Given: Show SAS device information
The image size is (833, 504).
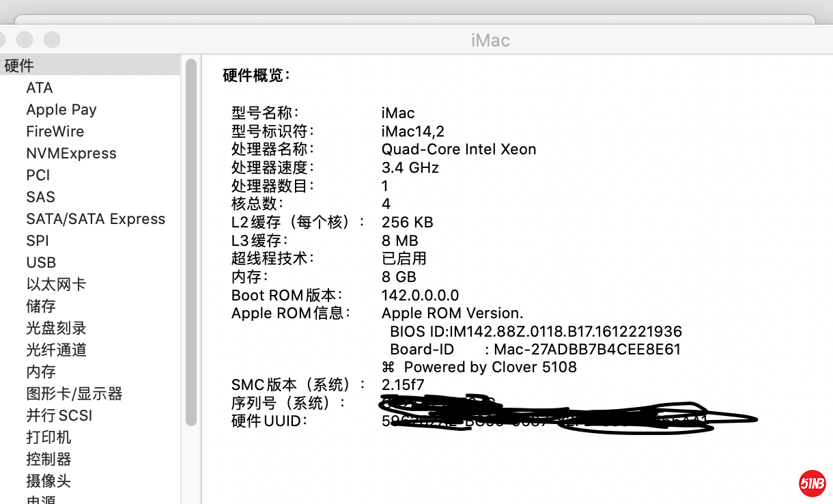Looking at the screenshot, I should coord(40,197).
